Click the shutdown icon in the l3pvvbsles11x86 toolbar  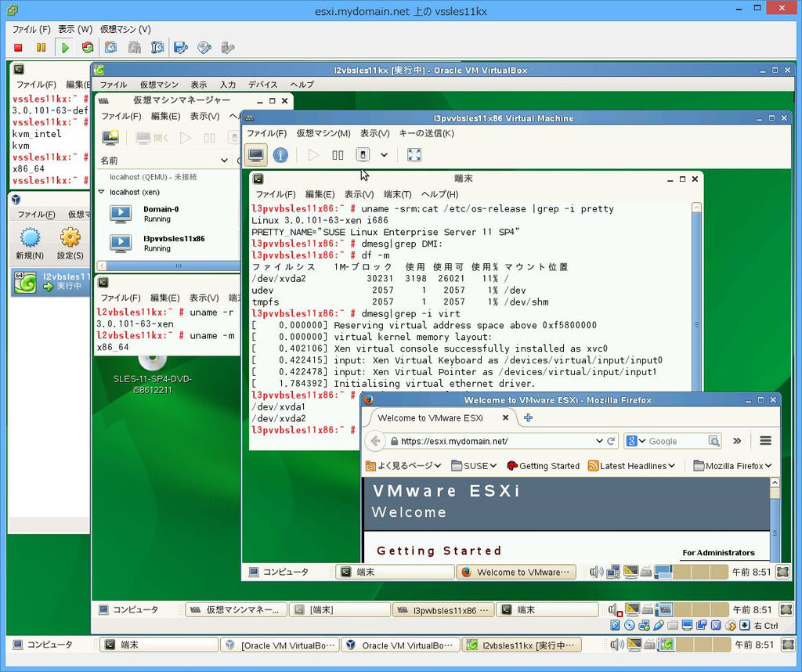point(363,154)
